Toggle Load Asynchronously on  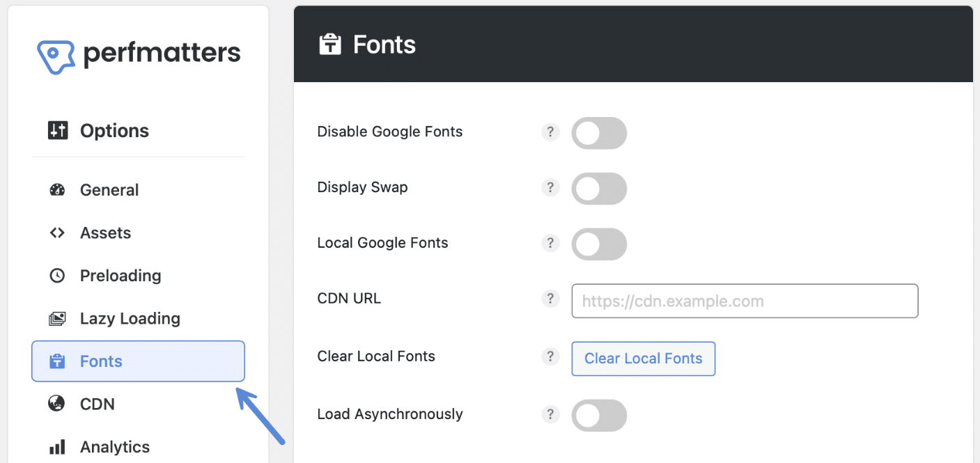point(599,415)
